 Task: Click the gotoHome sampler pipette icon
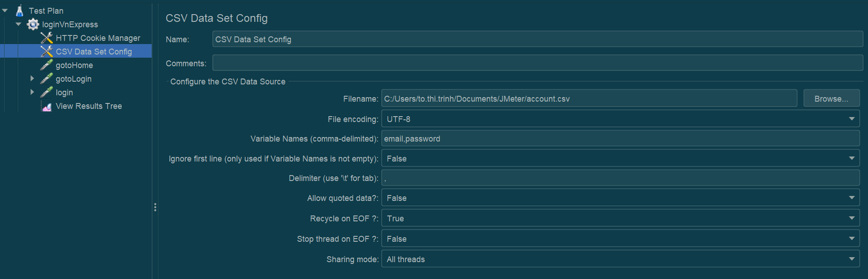click(x=47, y=65)
